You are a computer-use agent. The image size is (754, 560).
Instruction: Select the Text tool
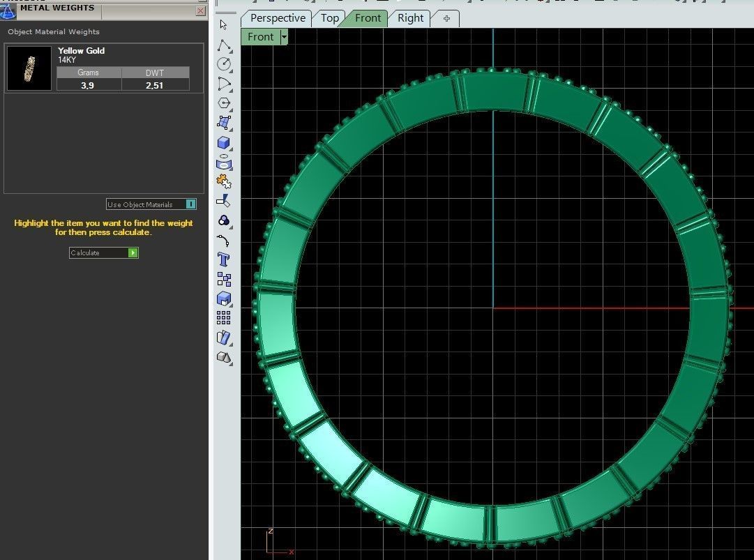click(224, 259)
